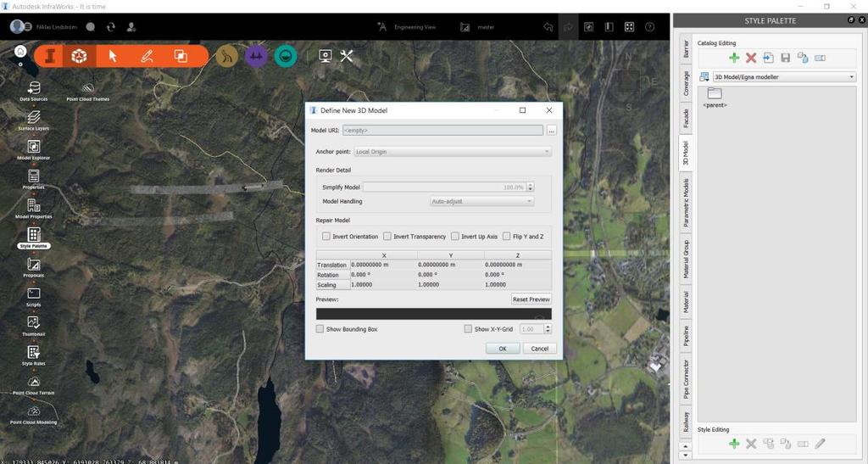Switch to the Coverage tab
This screenshot has width=868, height=464.
coord(686,83)
